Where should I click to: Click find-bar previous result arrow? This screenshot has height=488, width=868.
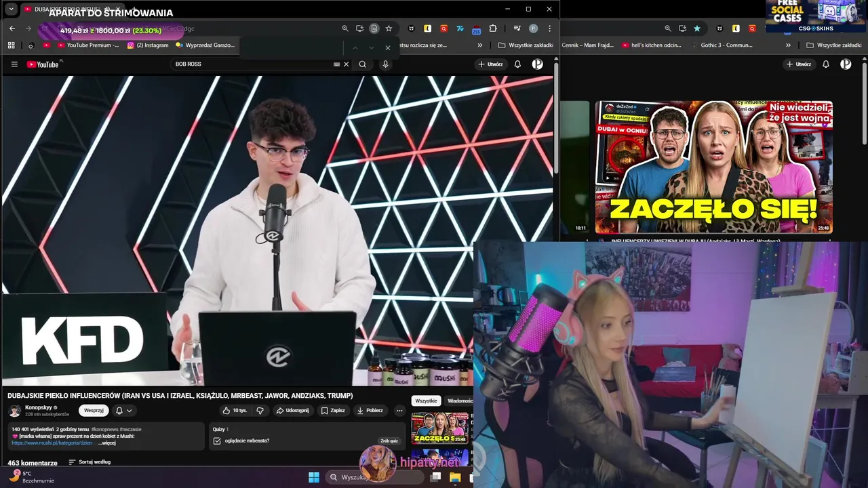click(354, 47)
